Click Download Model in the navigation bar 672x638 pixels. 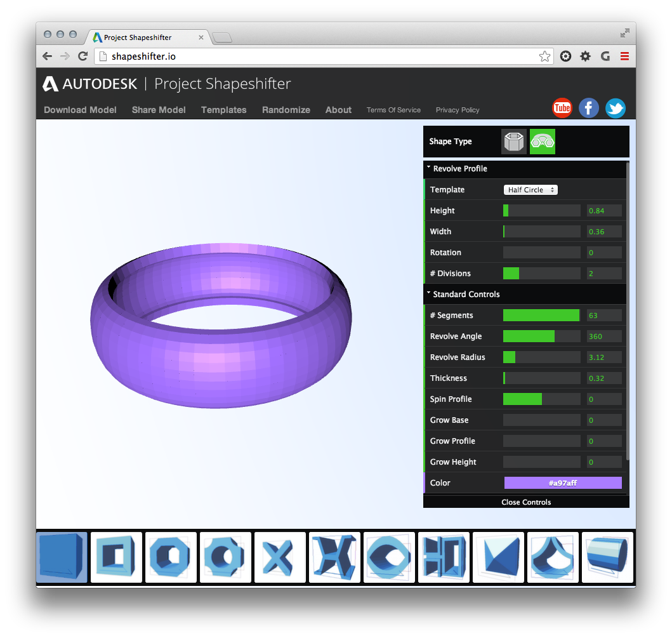tap(80, 110)
